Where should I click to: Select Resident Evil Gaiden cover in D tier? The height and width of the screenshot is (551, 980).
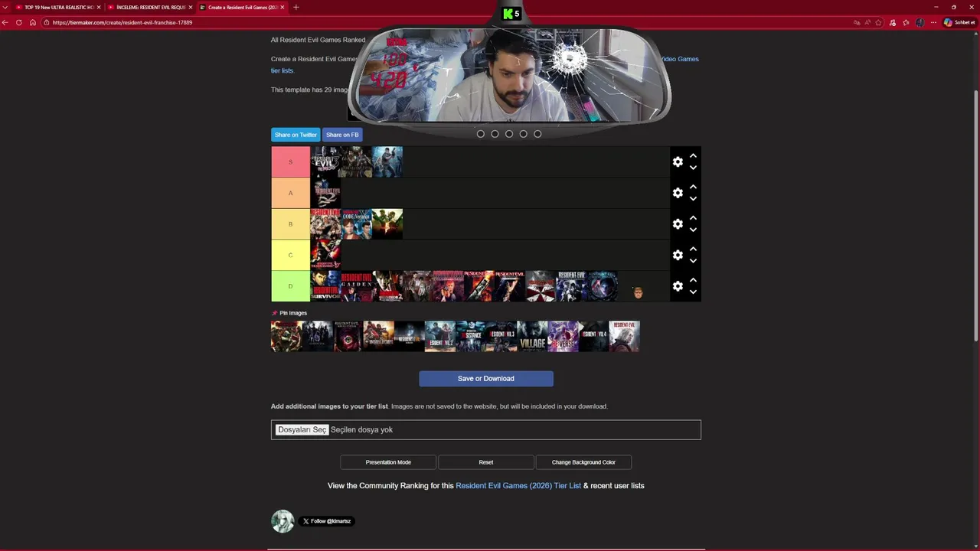356,286
